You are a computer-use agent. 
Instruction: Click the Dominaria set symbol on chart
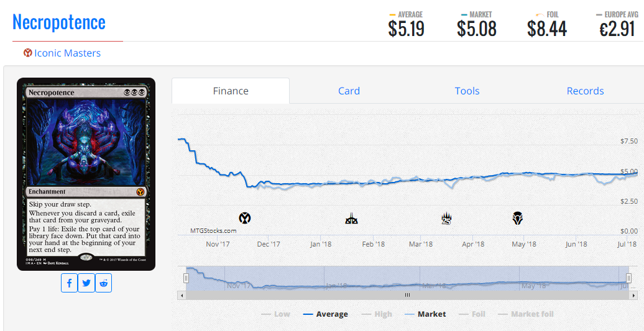point(517,218)
